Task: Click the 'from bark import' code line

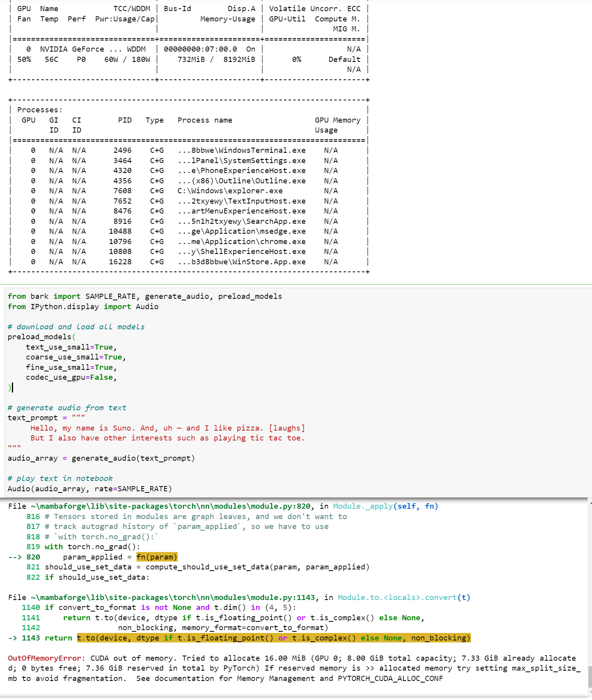Action: point(145,296)
